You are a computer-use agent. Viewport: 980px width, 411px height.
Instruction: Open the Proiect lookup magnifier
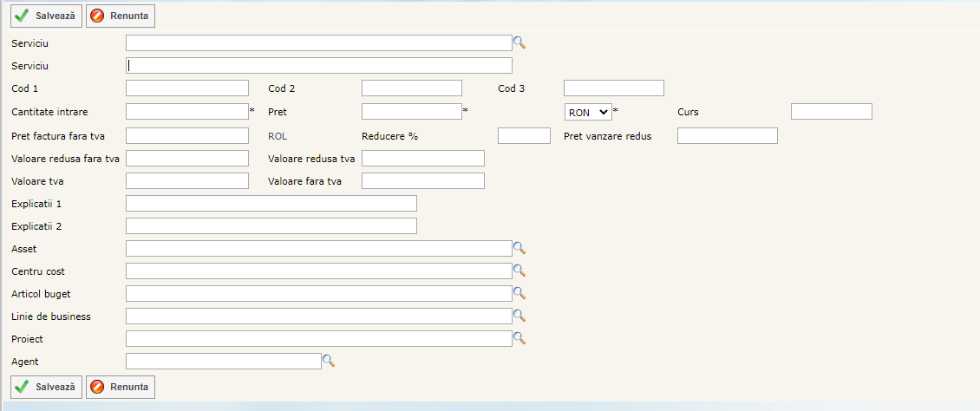tap(519, 338)
